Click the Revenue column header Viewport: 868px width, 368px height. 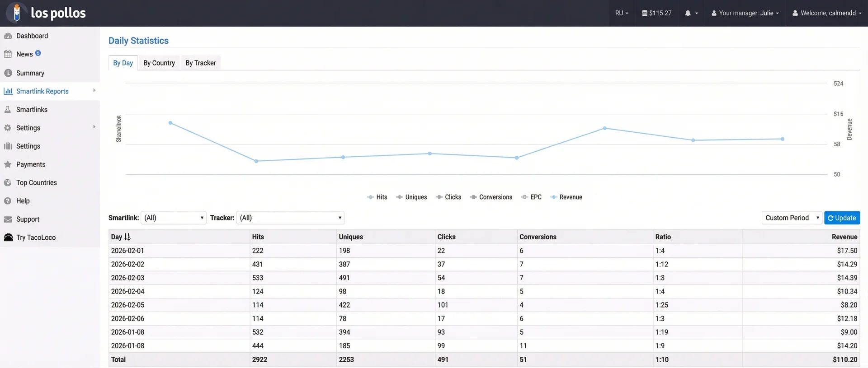point(844,237)
